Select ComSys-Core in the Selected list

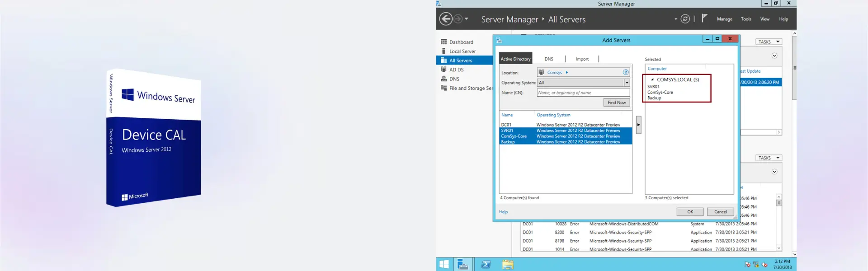(x=660, y=92)
